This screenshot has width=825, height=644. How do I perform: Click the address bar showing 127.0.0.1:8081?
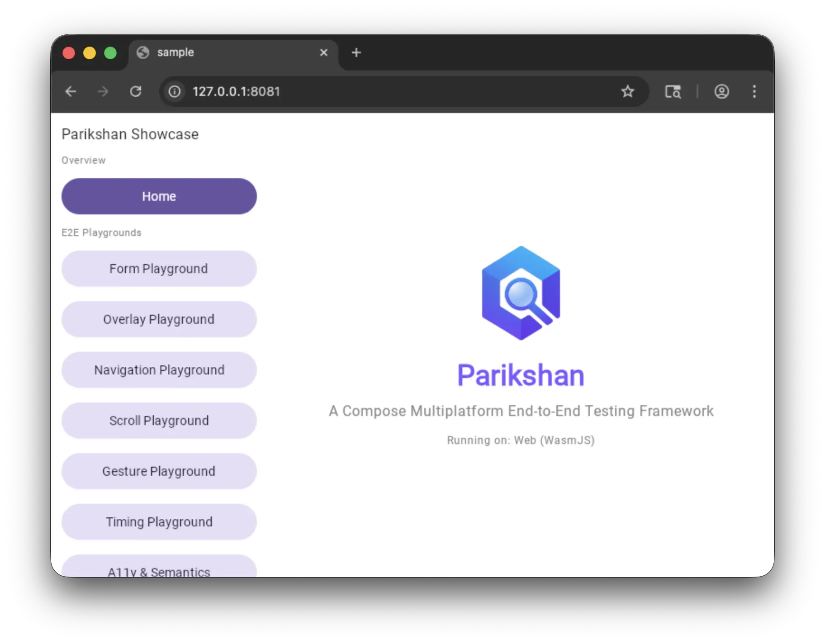point(404,92)
